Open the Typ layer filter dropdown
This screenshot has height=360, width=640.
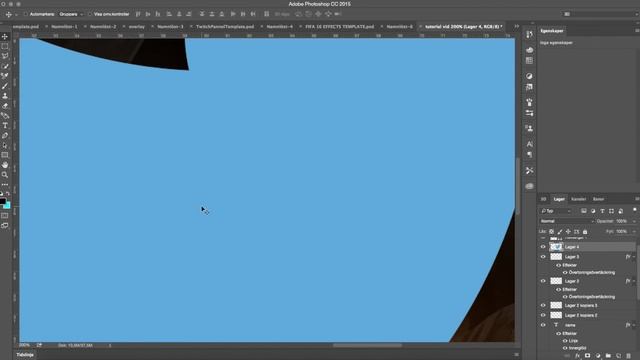coord(556,211)
